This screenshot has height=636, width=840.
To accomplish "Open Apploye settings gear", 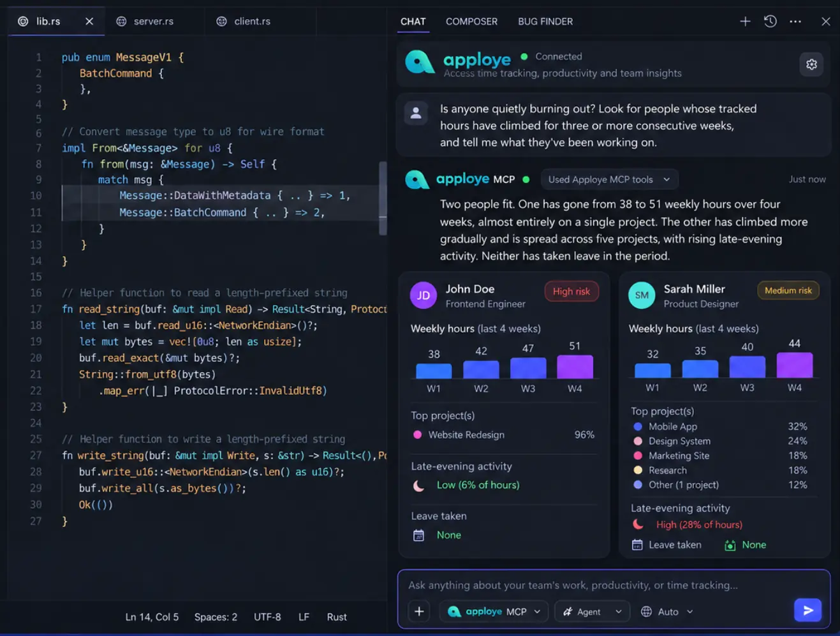I will click(811, 64).
